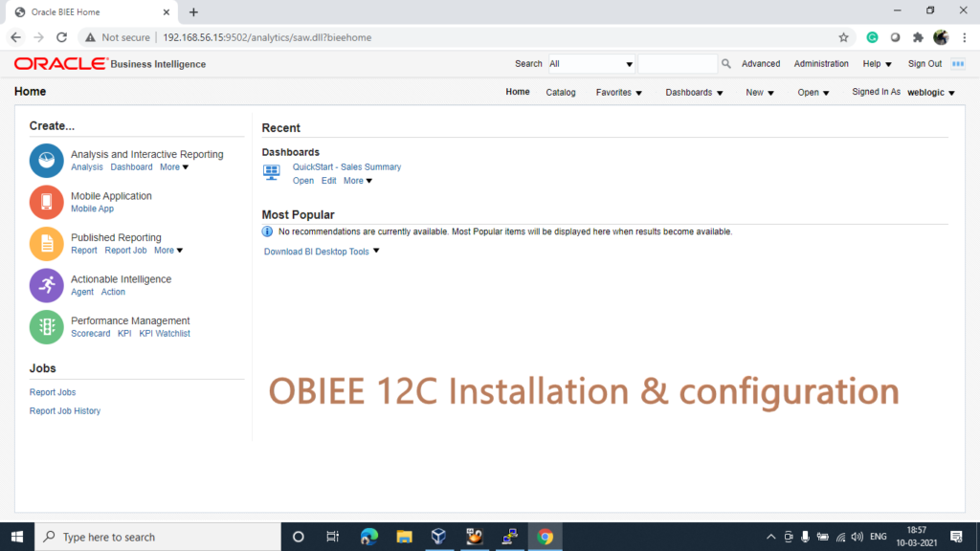The width and height of the screenshot is (980, 551).
Task: Open Google Chrome from the taskbar
Action: point(546,538)
